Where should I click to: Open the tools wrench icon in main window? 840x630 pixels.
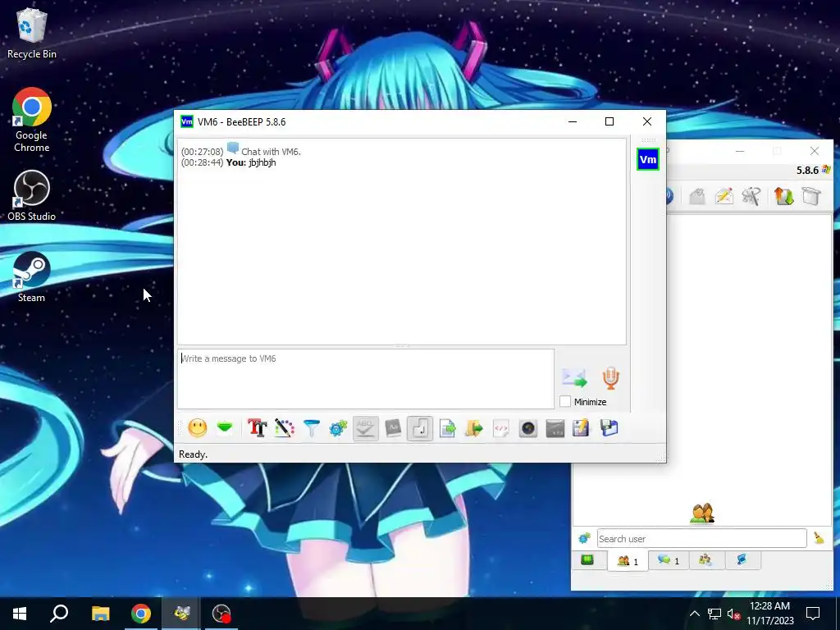751,196
